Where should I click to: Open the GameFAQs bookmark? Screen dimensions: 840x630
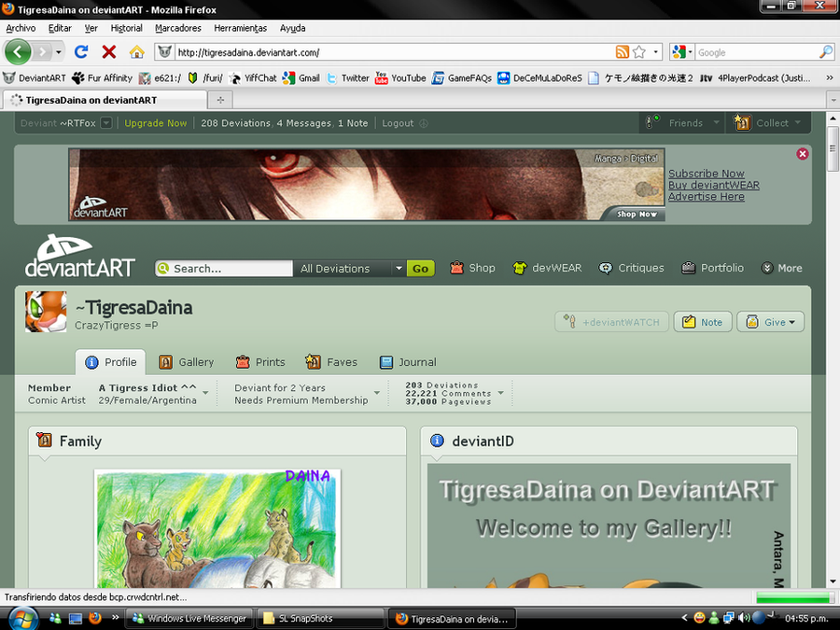tap(462, 78)
